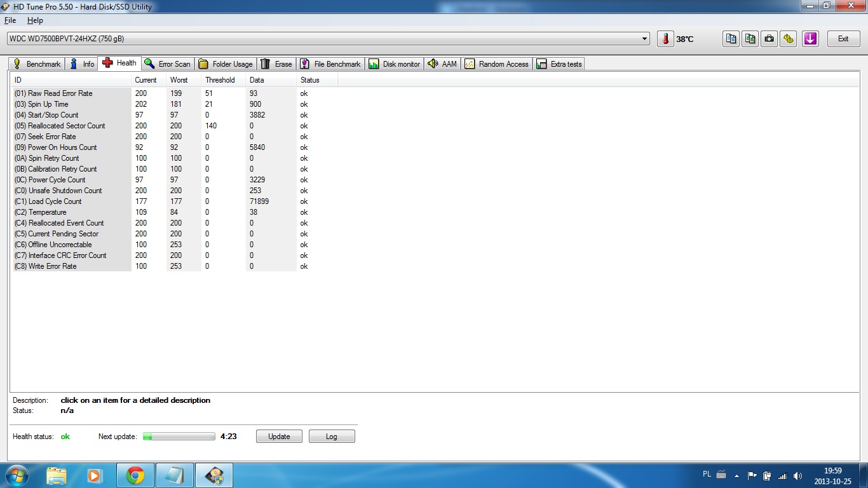The image size is (868, 488).
Task: Click the Worst column header
Action: [x=184, y=80]
